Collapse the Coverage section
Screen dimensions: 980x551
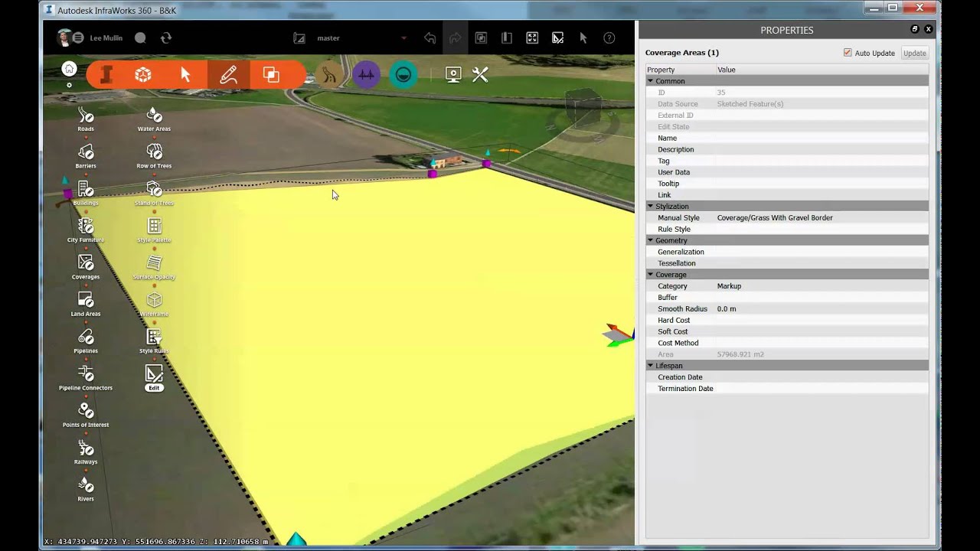click(651, 274)
